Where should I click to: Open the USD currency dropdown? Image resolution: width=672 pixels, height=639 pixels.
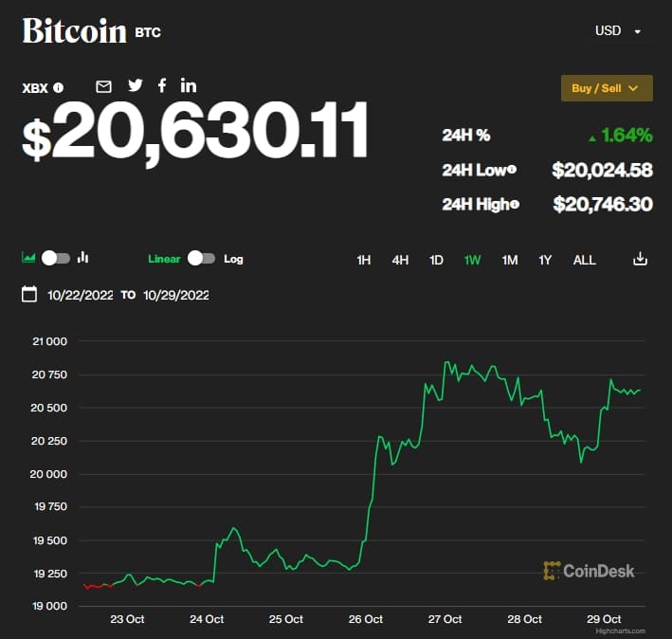618,31
